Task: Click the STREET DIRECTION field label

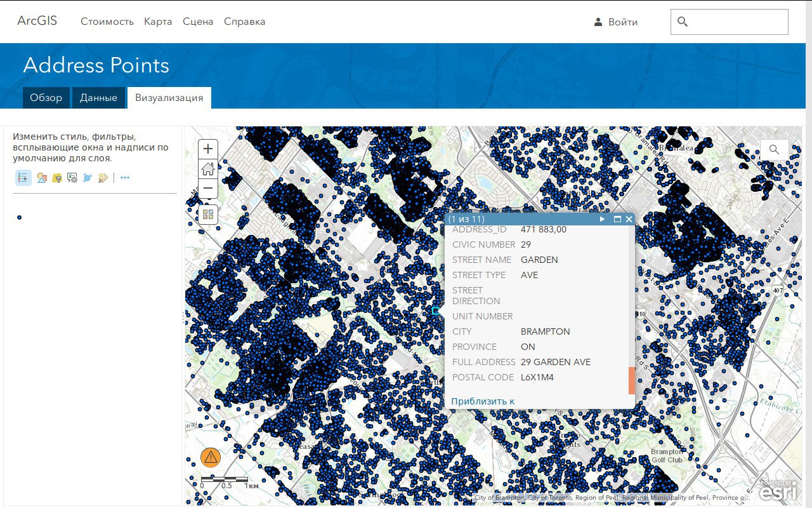Action: (x=476, y=295)
